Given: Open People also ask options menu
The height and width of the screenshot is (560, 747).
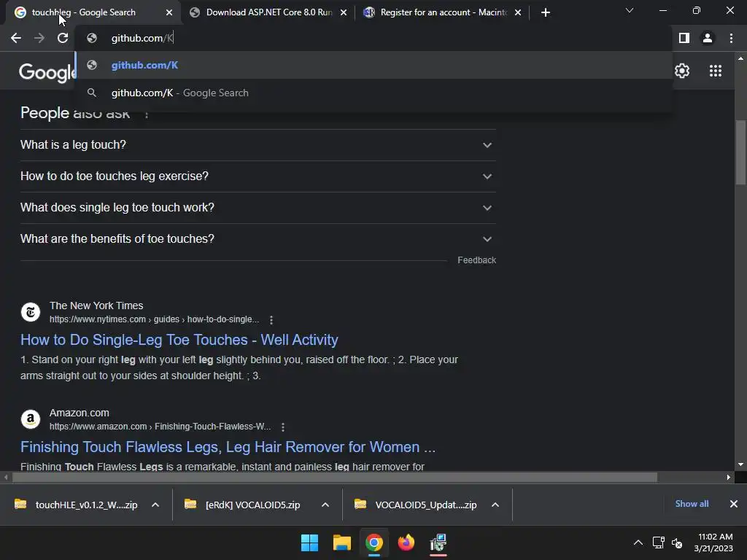Looking at the screenshot, I should tap(147, 114).
